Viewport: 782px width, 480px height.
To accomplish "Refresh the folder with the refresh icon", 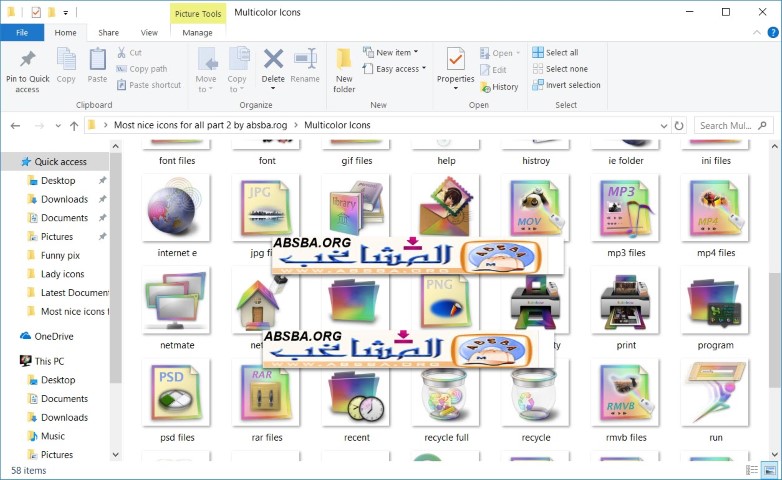I will tap(679, 126).
